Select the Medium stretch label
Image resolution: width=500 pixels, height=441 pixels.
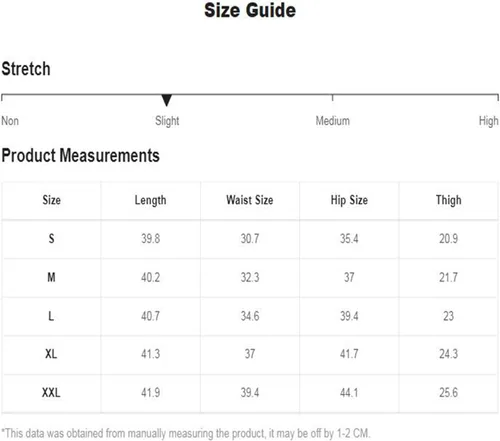333,121
